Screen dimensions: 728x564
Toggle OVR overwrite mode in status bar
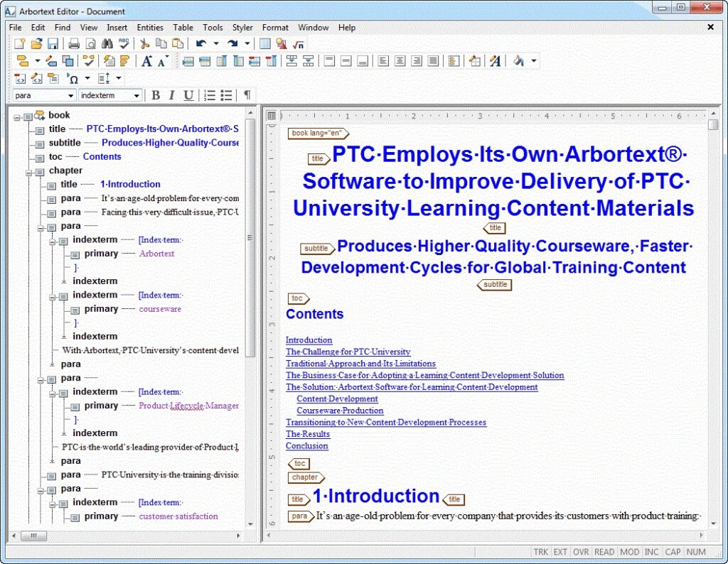581,552
